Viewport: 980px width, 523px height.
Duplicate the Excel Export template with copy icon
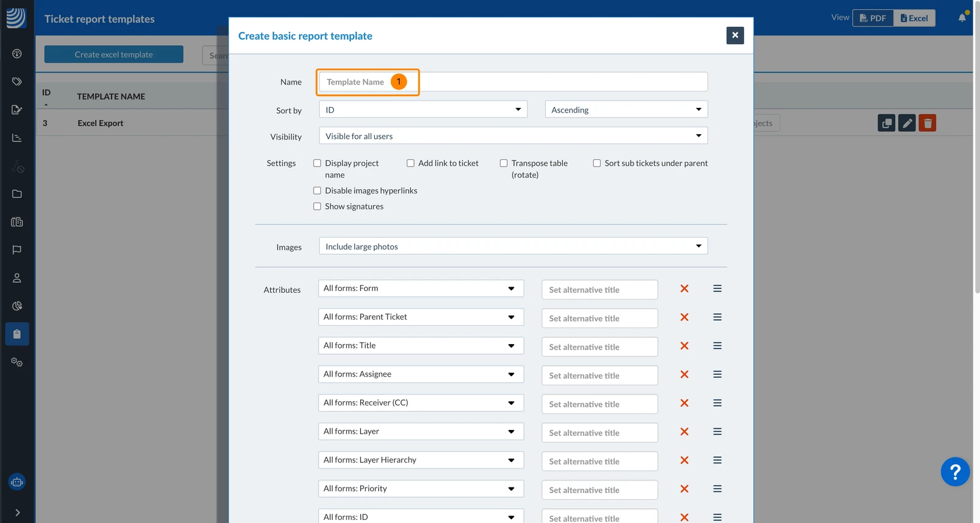(x=886, y=123)
